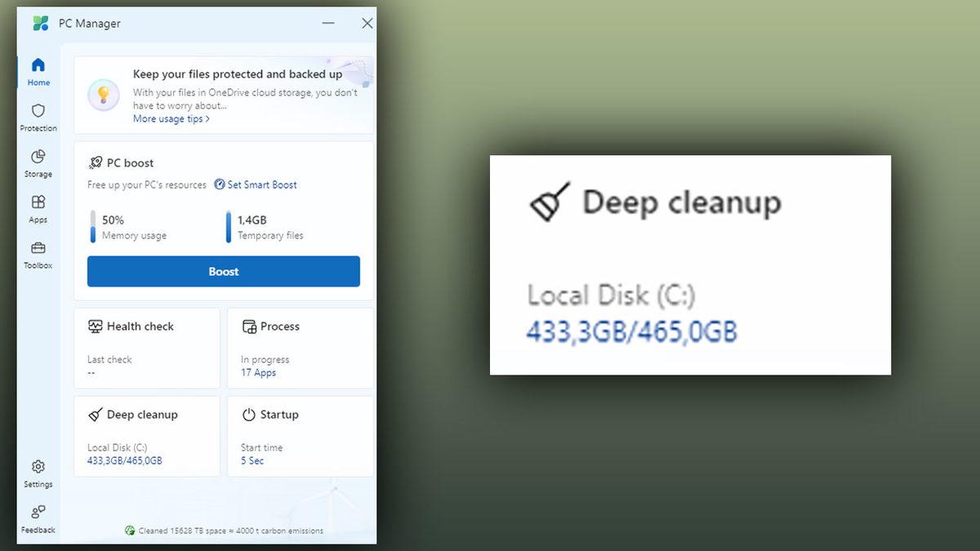Click the Startup power icon
Screen dimensions: 980x551
249,414
